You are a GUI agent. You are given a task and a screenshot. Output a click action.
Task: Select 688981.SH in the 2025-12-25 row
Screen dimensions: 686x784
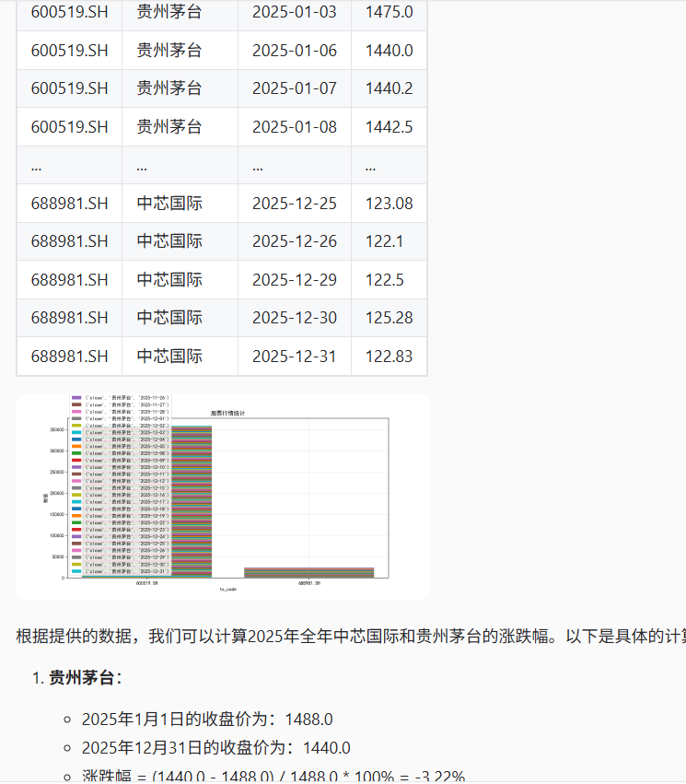(69, 204)
